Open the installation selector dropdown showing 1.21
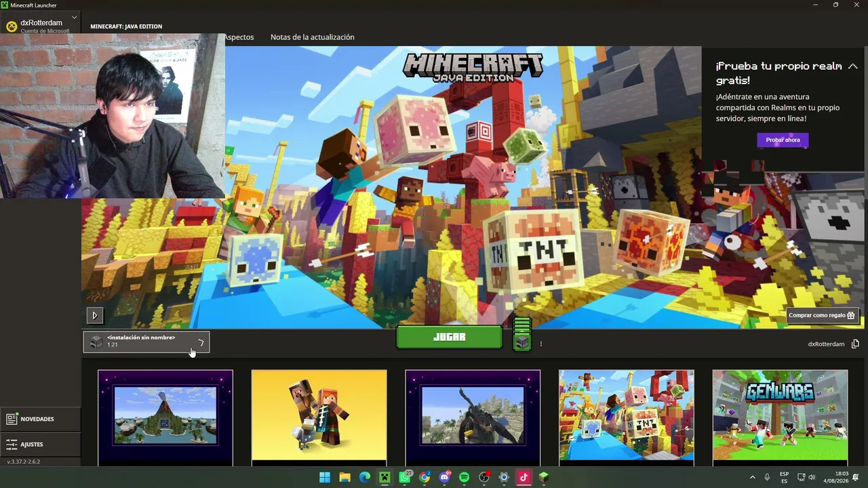The image size is (868, 488). pos(146,342)
